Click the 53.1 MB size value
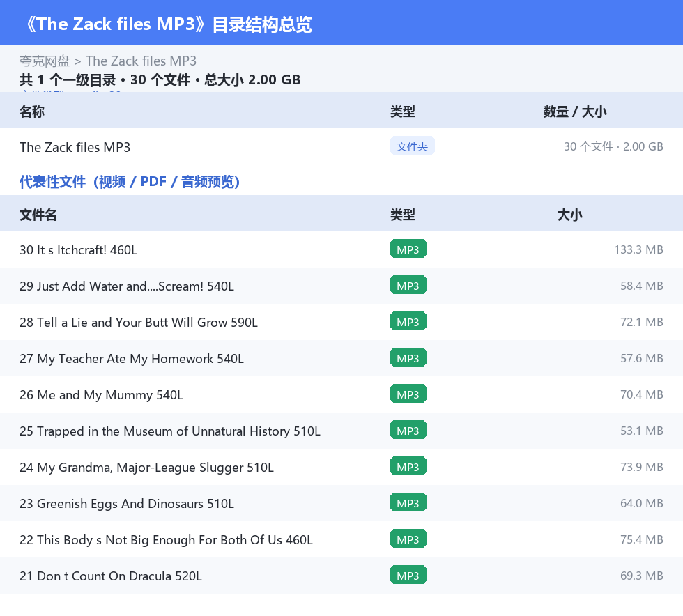The width and height of the screenshot is (683, 616). pyautogui.click(x=642, y=431)
